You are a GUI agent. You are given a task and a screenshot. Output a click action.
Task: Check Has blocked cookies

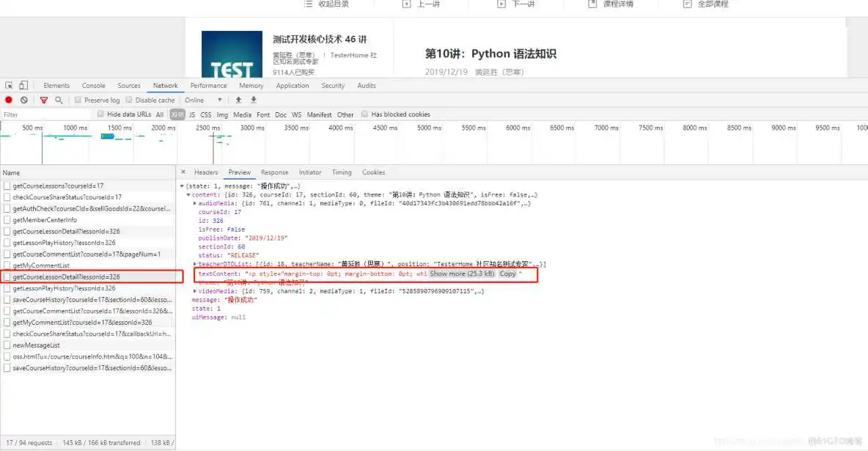tap(365, 114)
